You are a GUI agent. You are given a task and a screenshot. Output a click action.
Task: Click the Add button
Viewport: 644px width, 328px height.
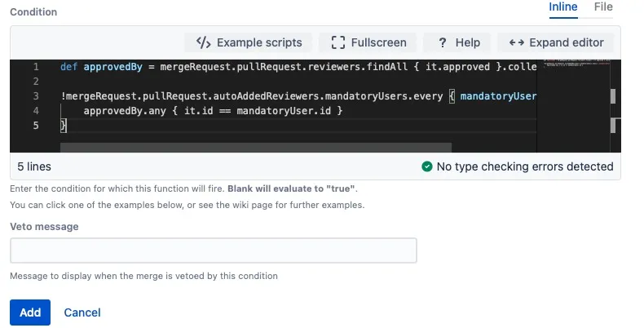coord(30,312)
